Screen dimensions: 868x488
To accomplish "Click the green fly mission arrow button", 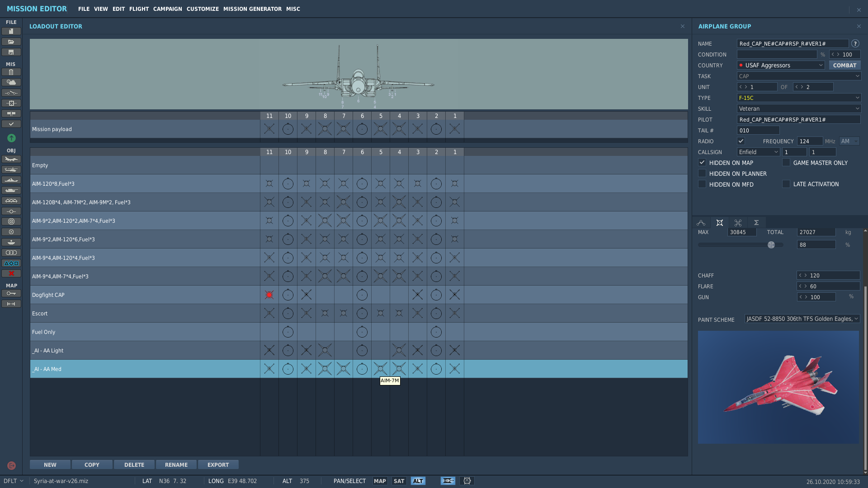I will [12, 138].
